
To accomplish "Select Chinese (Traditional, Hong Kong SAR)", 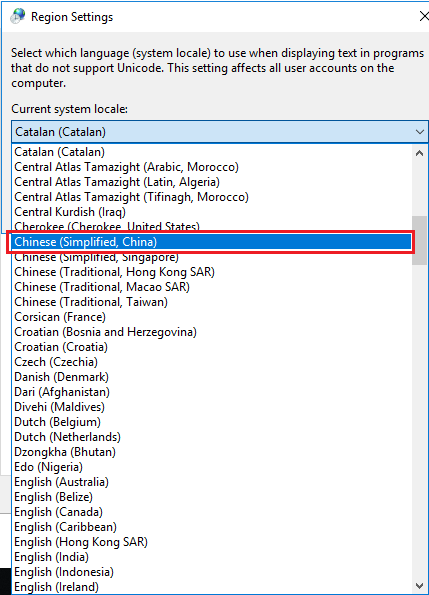I will click(212, 272).
